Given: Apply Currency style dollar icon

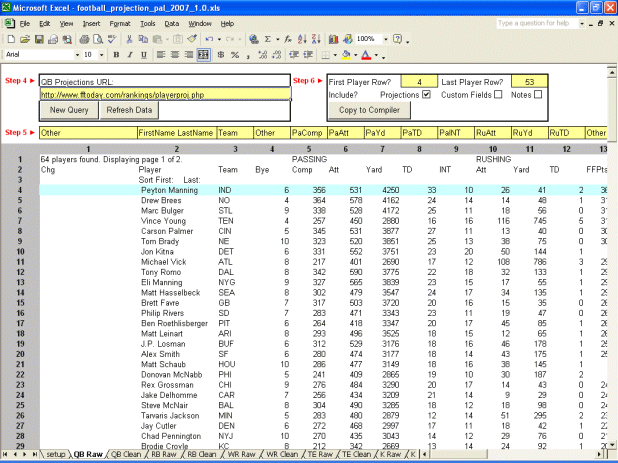Looking at the screenshot, I should point(221,55).
